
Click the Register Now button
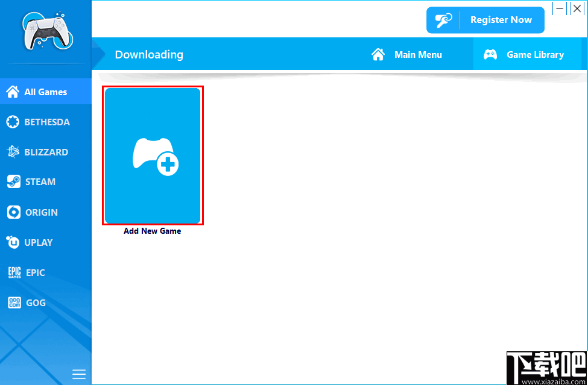[x=485, y=20]
